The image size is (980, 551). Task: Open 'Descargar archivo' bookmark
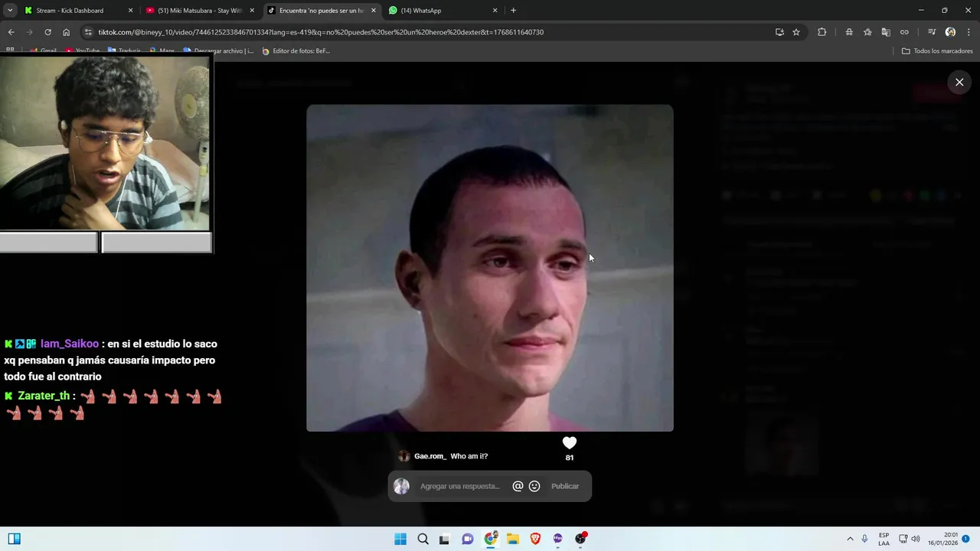coord(218,51)
